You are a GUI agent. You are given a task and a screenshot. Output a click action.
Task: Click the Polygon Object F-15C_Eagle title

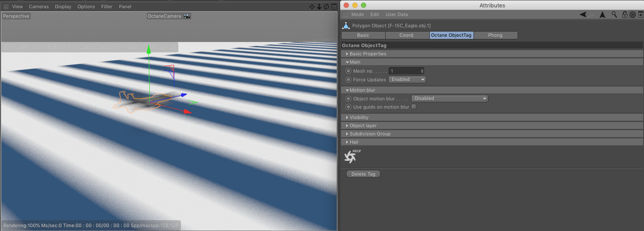(391, 26)
